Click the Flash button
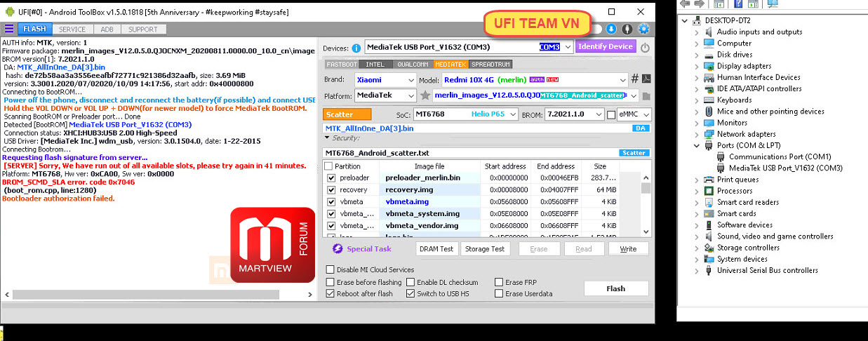The width and height of the screenshot is (868, 341). pos(615,288)
